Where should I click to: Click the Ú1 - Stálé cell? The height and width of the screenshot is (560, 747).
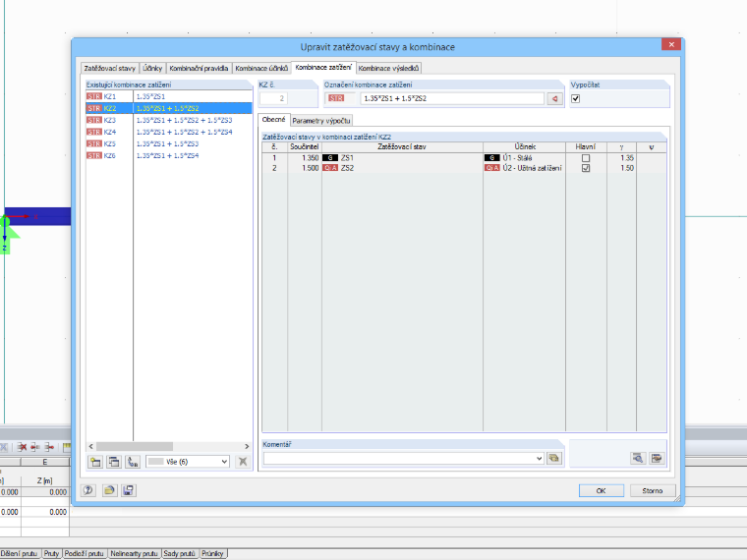[x=524, y=157]
